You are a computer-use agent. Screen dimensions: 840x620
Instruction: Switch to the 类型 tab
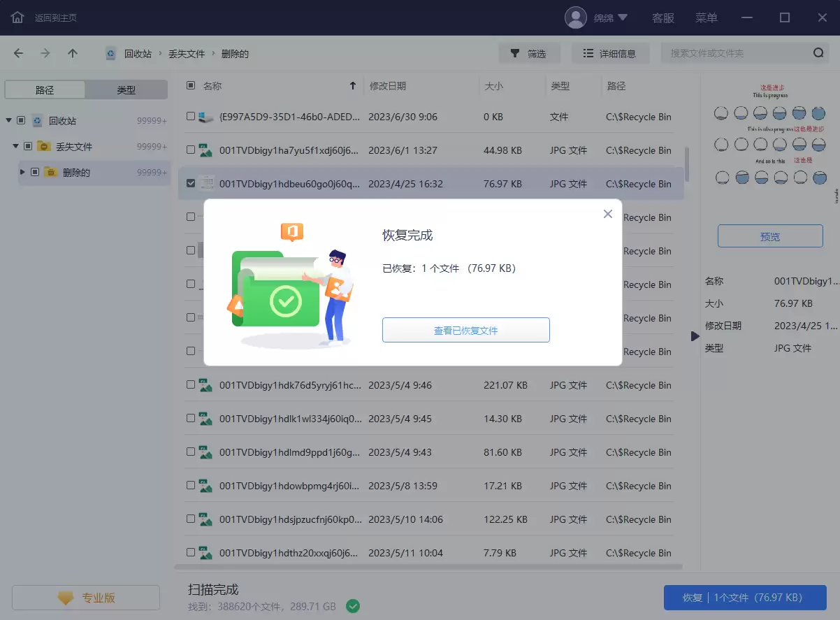click(x=127, y=89)
